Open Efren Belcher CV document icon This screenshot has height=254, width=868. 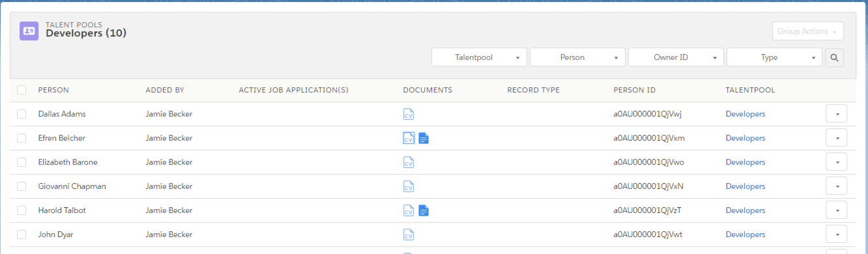coord(409,138)
